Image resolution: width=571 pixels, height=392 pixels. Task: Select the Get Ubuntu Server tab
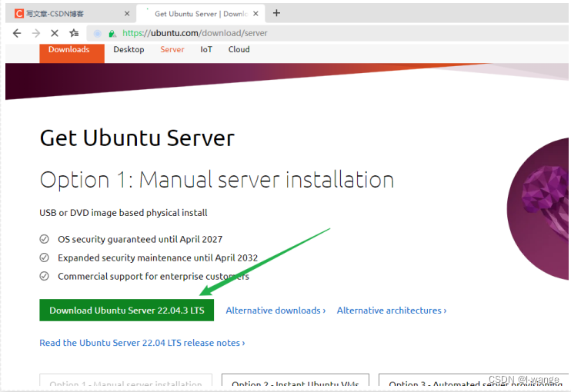[x=201, y=14]
